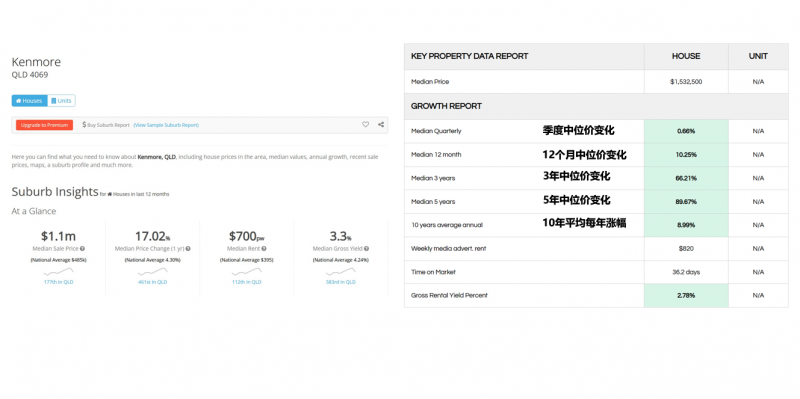Click help icon beside Median Price Change
800x399 pixels.
pyautogui.click(x=188, y=249)
